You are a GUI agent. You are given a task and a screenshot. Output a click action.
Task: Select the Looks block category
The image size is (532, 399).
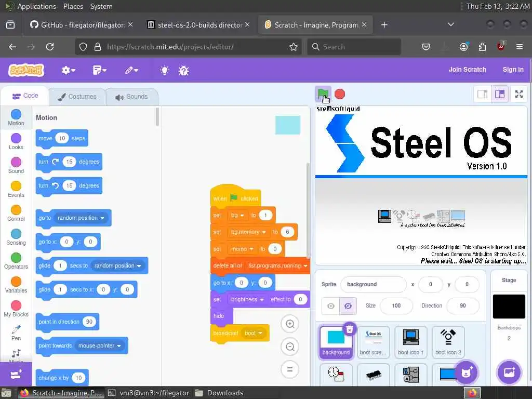tap(16, 141)
